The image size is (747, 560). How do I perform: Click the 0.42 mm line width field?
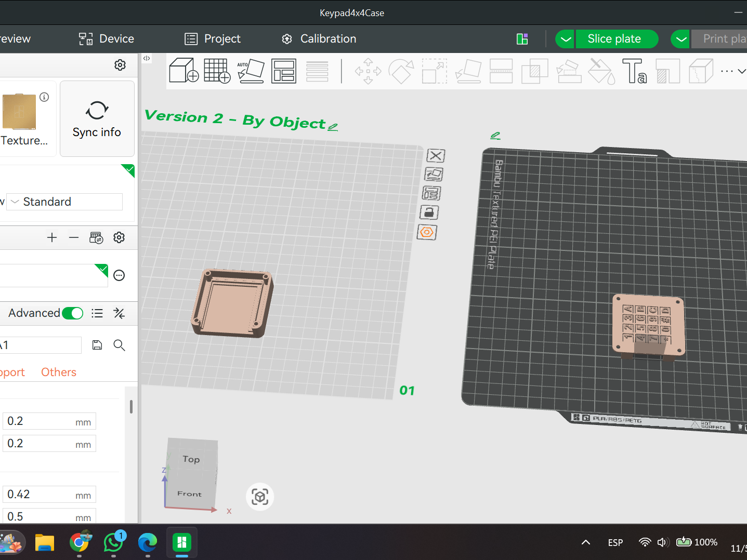click(x=49, y=495)
